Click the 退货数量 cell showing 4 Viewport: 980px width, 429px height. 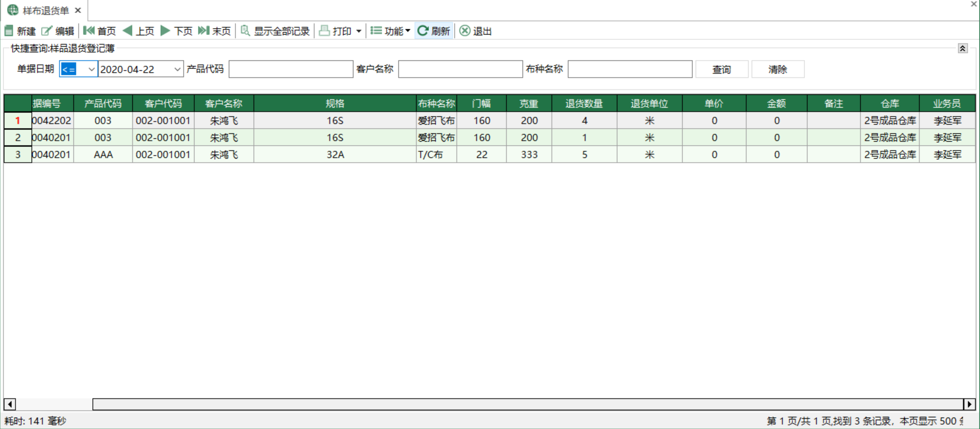pos(584,120)
